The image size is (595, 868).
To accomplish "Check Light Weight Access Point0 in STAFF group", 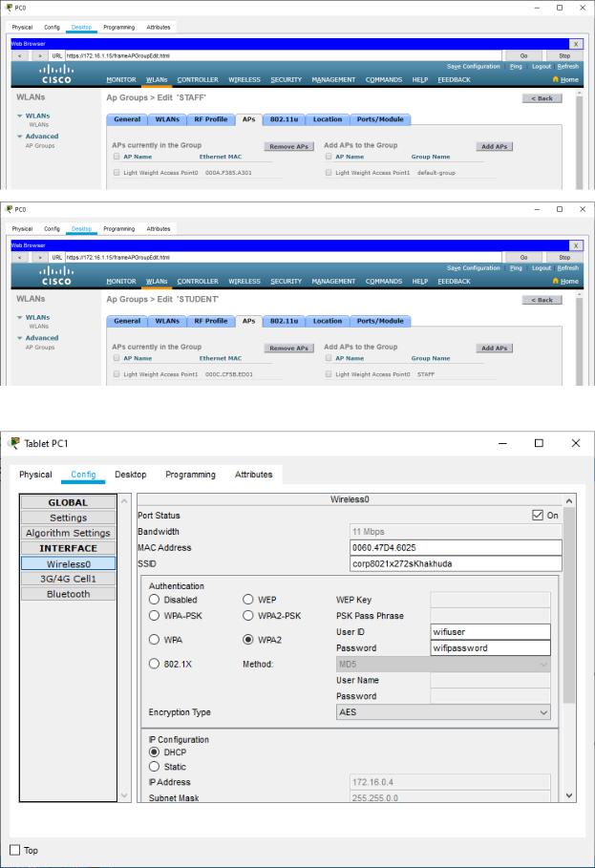I will point(117,173).
